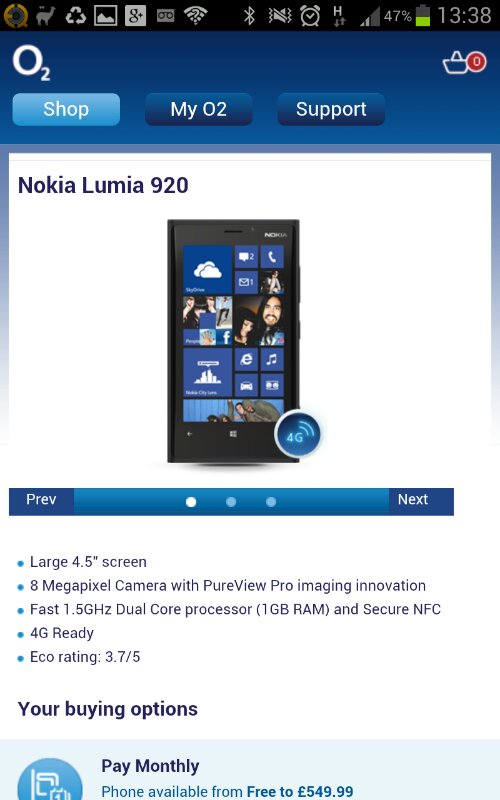Open the Pay Monthly buying option

click(x=250, y=770)
